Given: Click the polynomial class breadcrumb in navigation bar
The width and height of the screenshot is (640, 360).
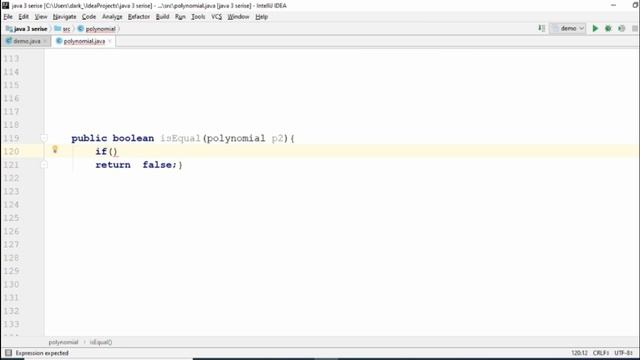Looking at the screenshot, I should tap(97, 29).
